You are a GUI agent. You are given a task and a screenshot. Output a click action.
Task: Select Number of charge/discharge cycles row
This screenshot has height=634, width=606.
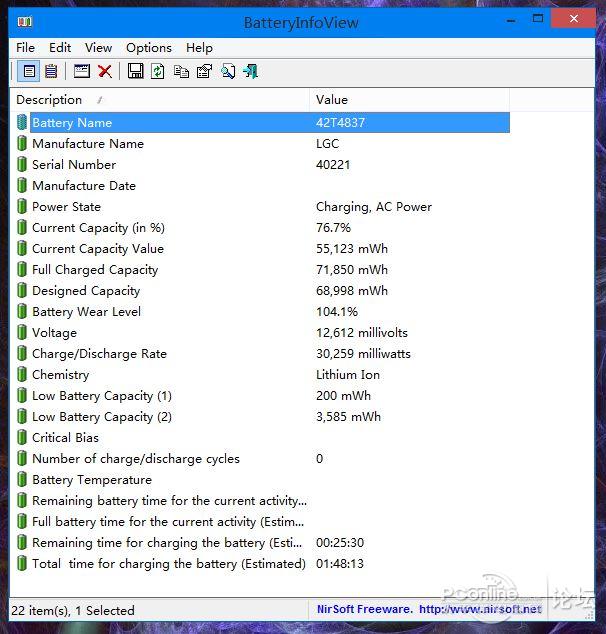pyautogui.click(x=263, y=459)
